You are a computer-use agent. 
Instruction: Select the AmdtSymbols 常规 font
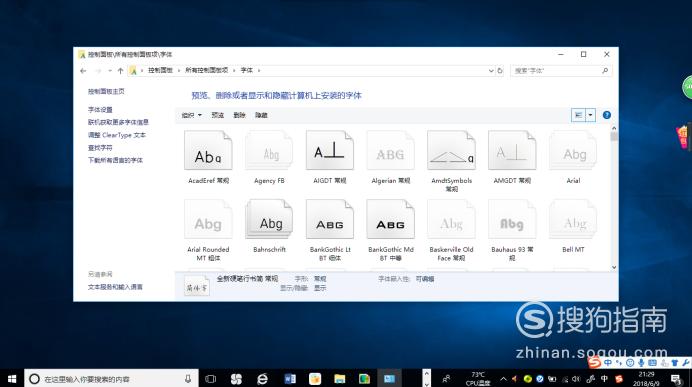point(451,161)
